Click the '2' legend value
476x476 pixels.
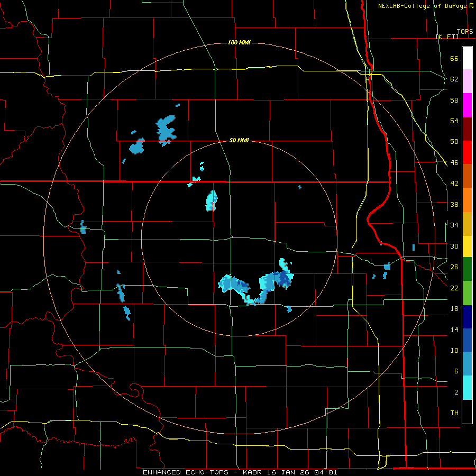(456, 392)
